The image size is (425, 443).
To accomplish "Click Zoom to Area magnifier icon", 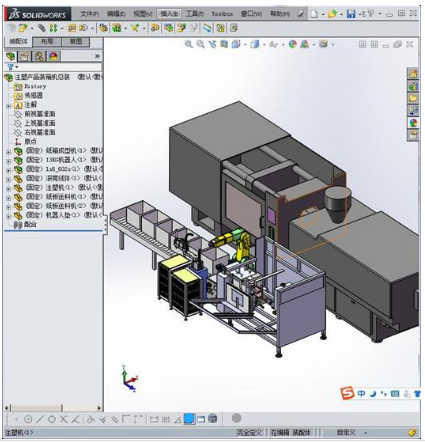I will point(200,44).
